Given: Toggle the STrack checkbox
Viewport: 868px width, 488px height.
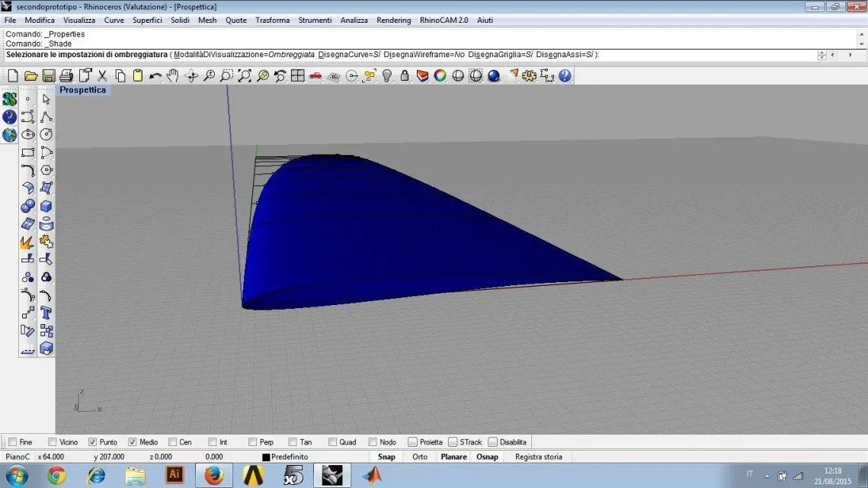Looking at the screenshot, I should (x=453, y=442).
